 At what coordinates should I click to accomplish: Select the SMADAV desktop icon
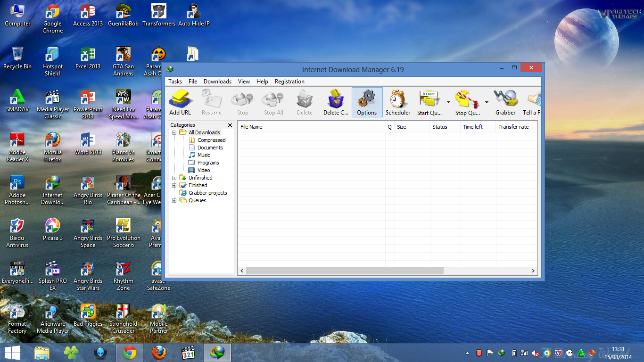coord(17,101)
